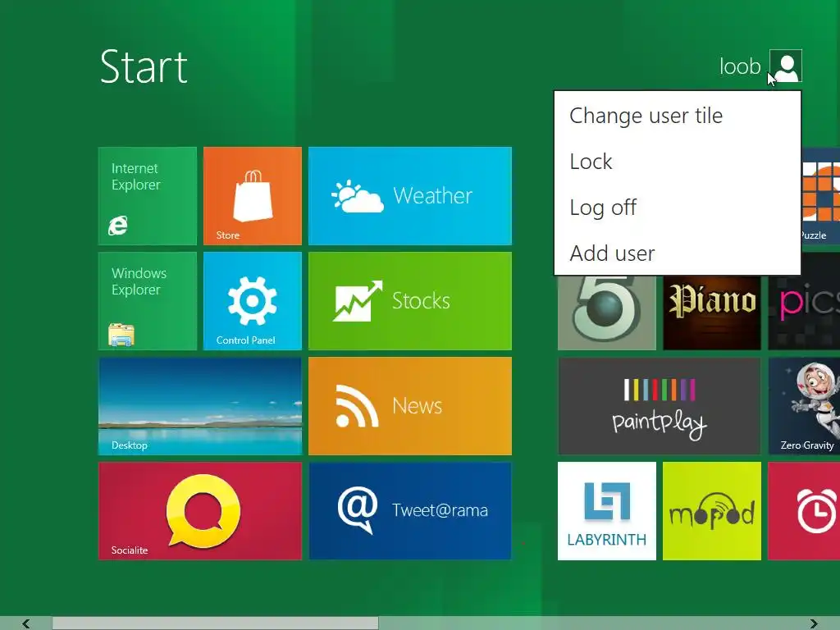Open the mopod tile
The height and width of the screenshot is (630, 840).
pos(712,511)
